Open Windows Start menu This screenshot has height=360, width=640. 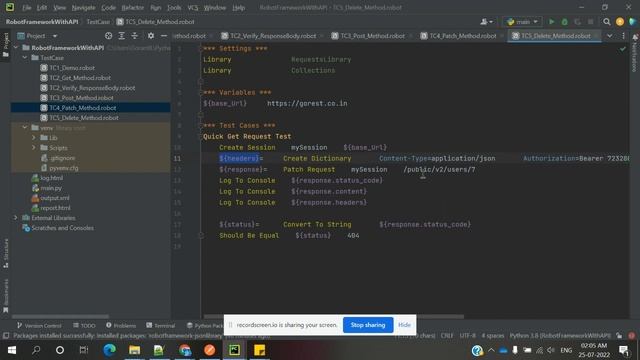coord(12,350)
